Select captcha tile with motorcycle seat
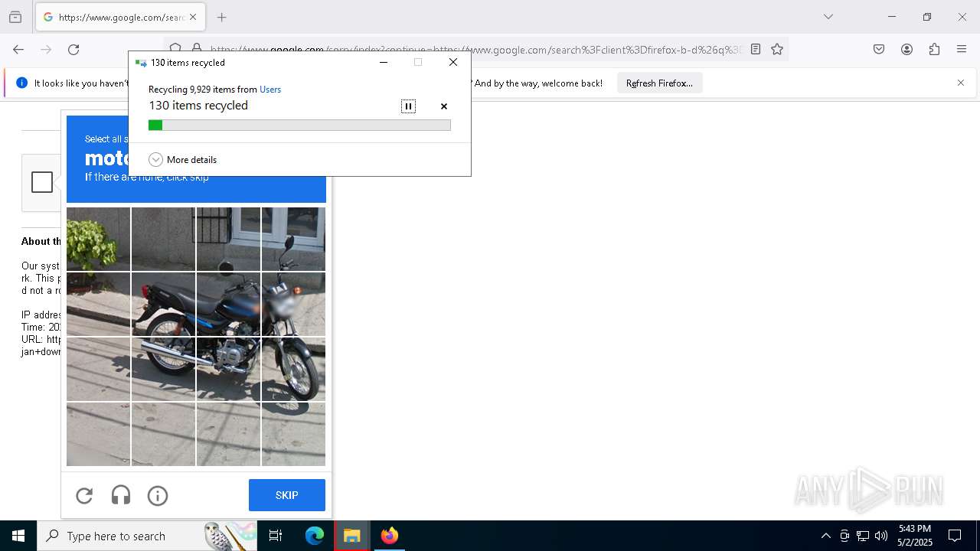980x551 pixels. 163,304
